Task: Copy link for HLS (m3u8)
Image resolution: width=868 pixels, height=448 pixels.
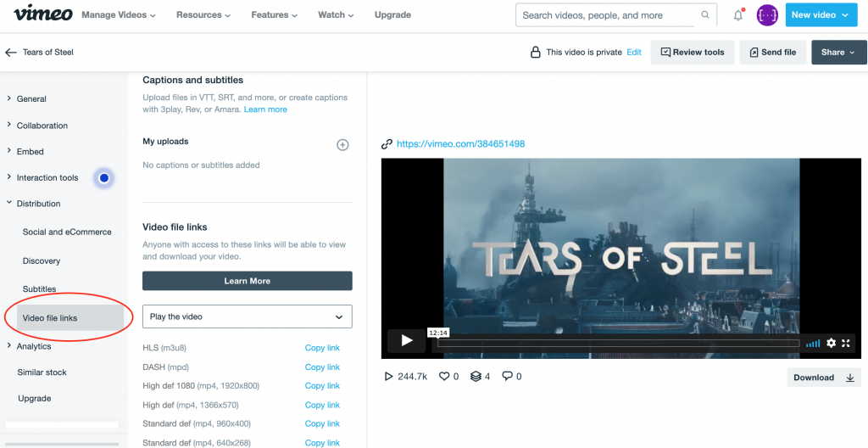Action: point(322,348)
